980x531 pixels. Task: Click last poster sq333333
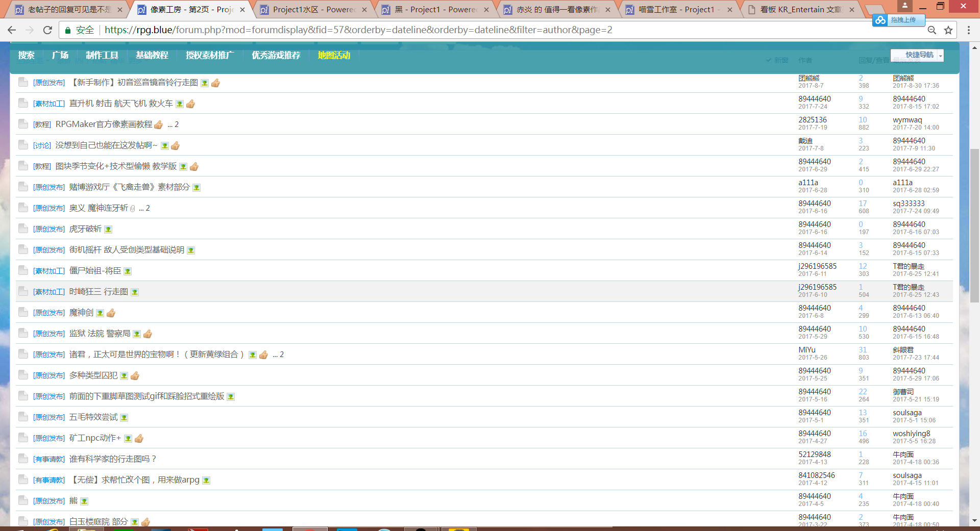click(909, 204)
